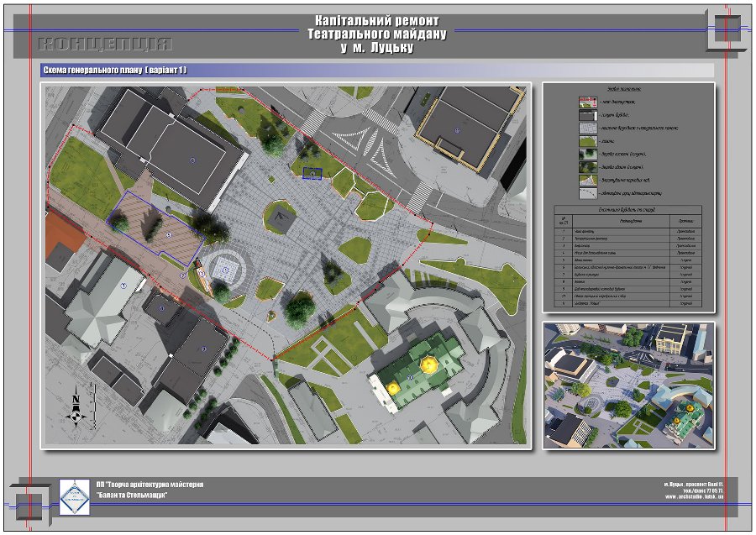Click the diamond studio logo in footer

click(75, 497)
